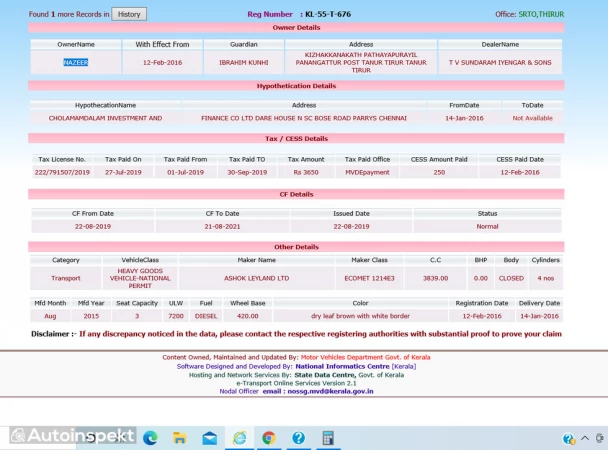Select the highlighted owner name NAZEER
Viewport: 608px width, 450px height.
coord(76,62)
